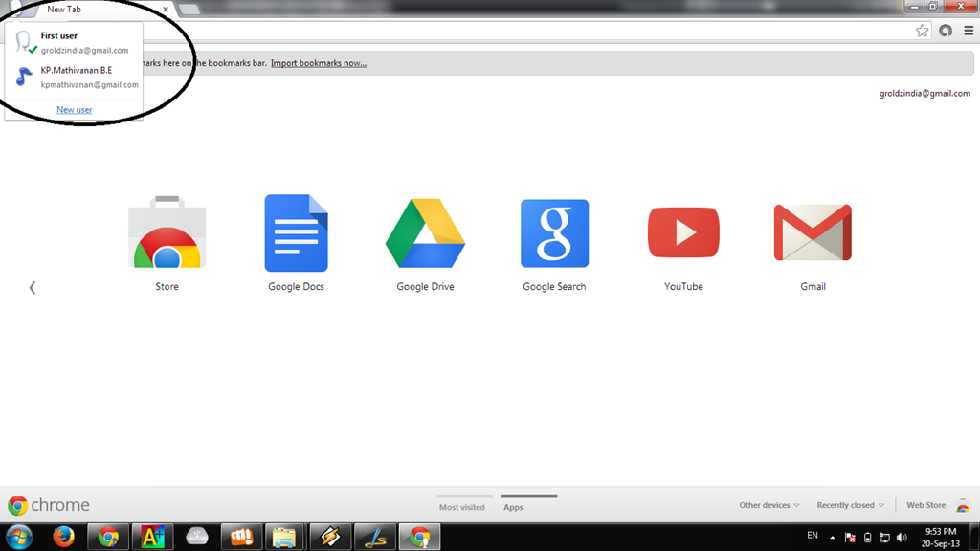Open the Gmail app tile
Screen dimensions: 980x551
[813, 232]
